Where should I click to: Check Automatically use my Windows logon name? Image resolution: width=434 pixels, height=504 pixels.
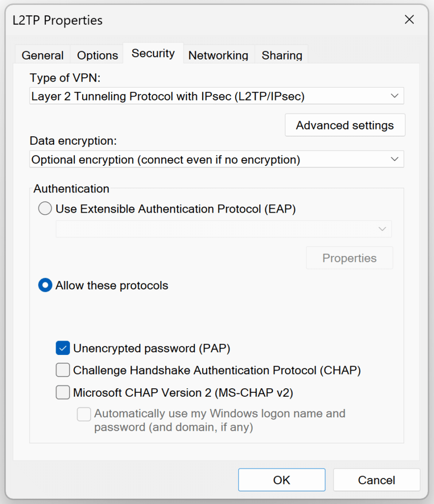pyautogui.click(x=84, y=414)
